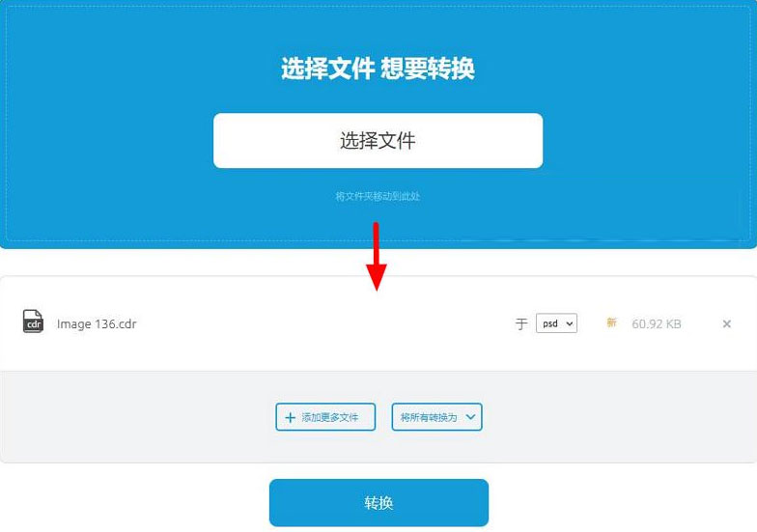Click the orange 新 badge
This screenshot has width=757, height=532.
pyautogui.click(x=612, y=322)
